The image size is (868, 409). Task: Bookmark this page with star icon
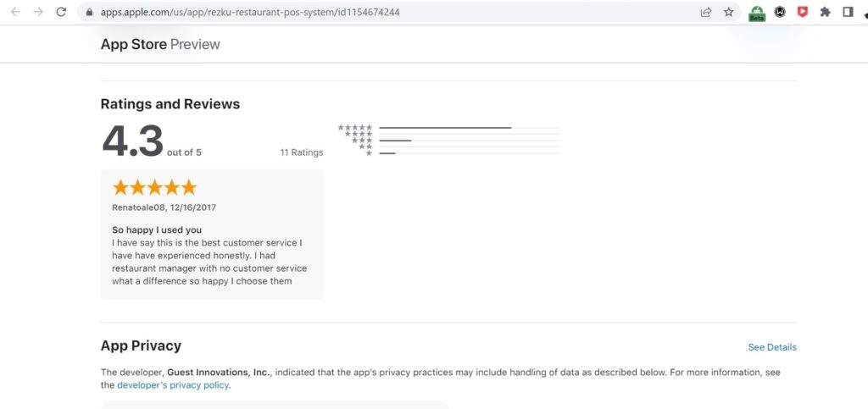pyautogui.click(x=728, y=12)
